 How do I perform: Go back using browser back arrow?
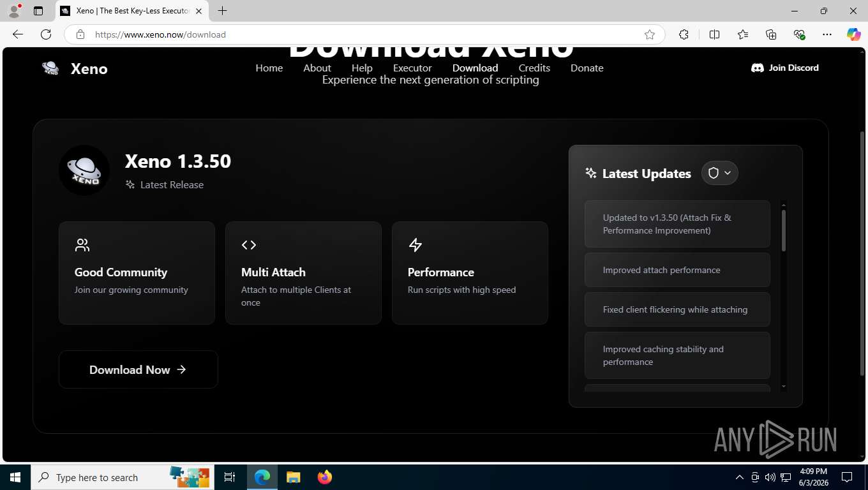pos(18,34)
